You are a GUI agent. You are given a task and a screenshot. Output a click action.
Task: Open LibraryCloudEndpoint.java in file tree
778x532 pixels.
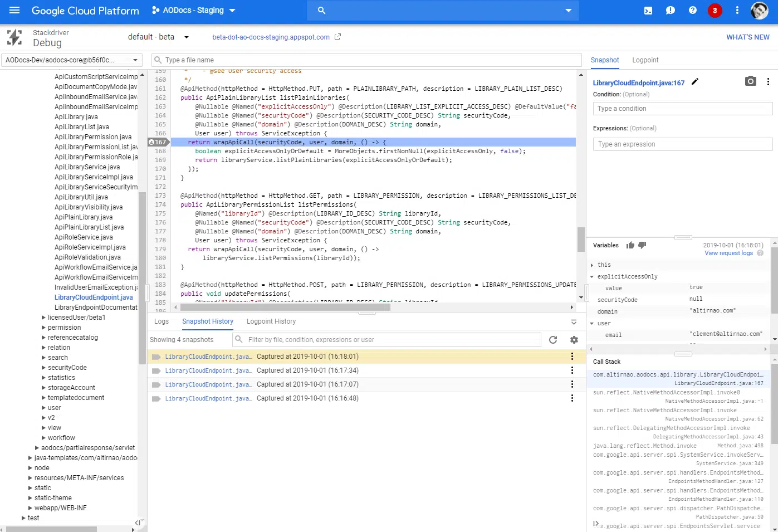(94, 297)
